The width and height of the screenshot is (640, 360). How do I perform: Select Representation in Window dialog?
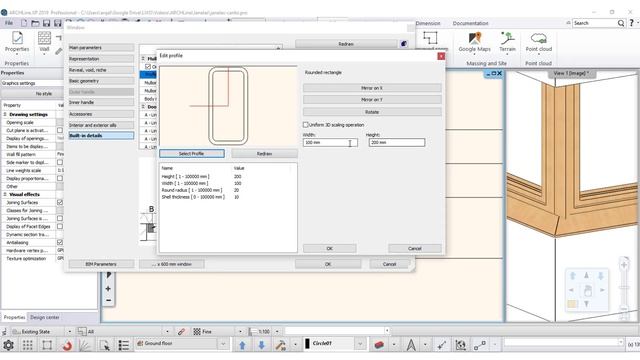coord(101,59)
